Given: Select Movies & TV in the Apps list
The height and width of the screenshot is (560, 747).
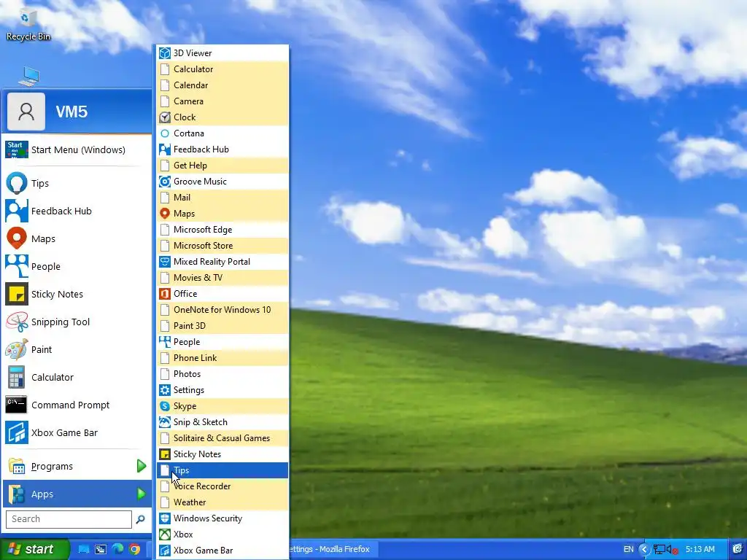Looking at the screenshot, I should [222, 278].
